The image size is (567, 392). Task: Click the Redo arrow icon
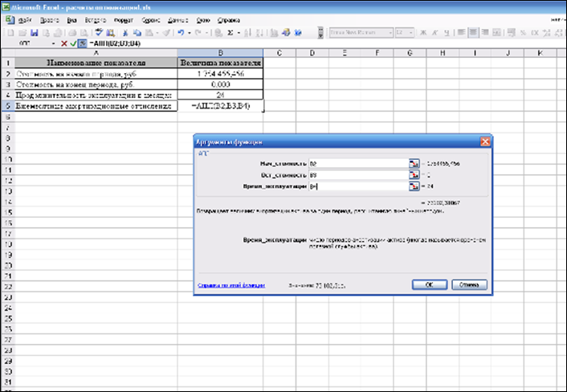pos(198,33)
